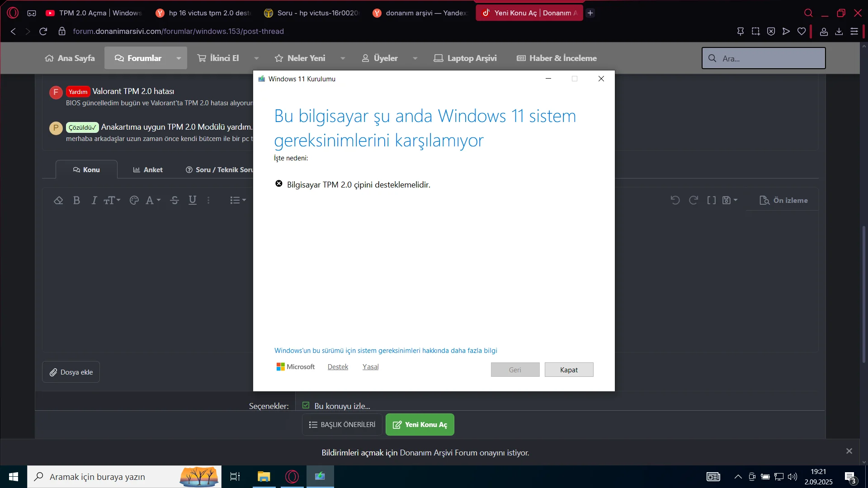Click the Yeni Konu Aç button

point(420,424)
